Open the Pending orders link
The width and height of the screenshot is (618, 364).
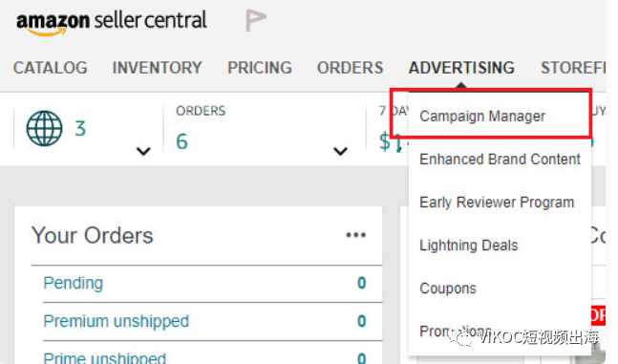coord(74,283)
